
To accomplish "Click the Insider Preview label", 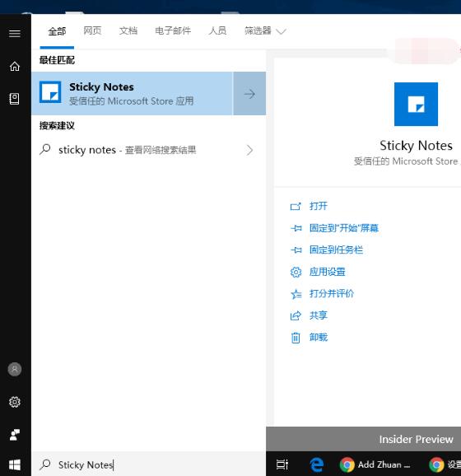I will [416, 439].
